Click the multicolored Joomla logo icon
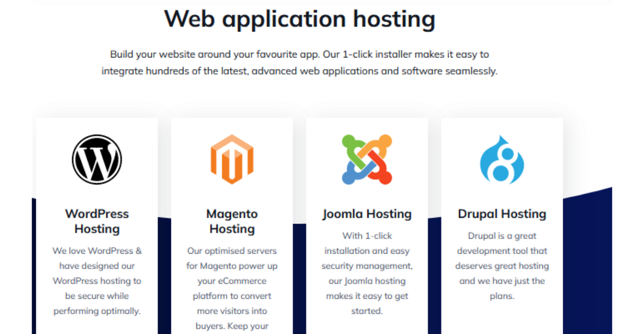This screenshot has height=334, width=644. click(367, 159)
